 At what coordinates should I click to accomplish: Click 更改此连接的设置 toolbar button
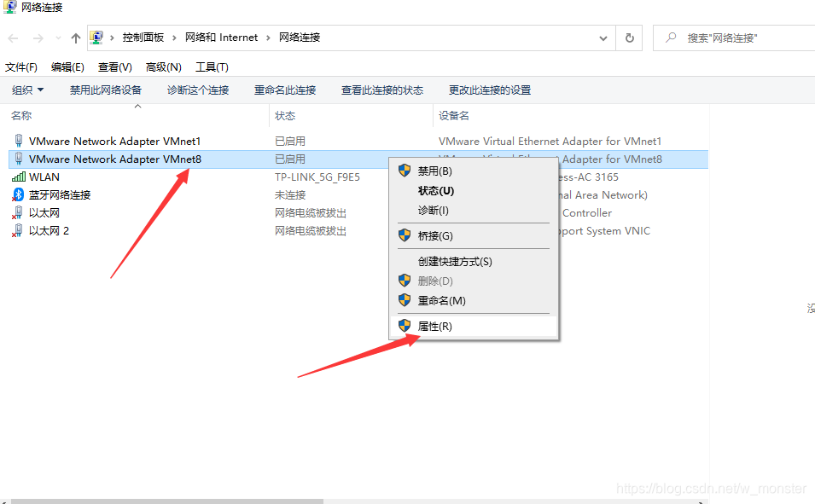pos(490,90)
